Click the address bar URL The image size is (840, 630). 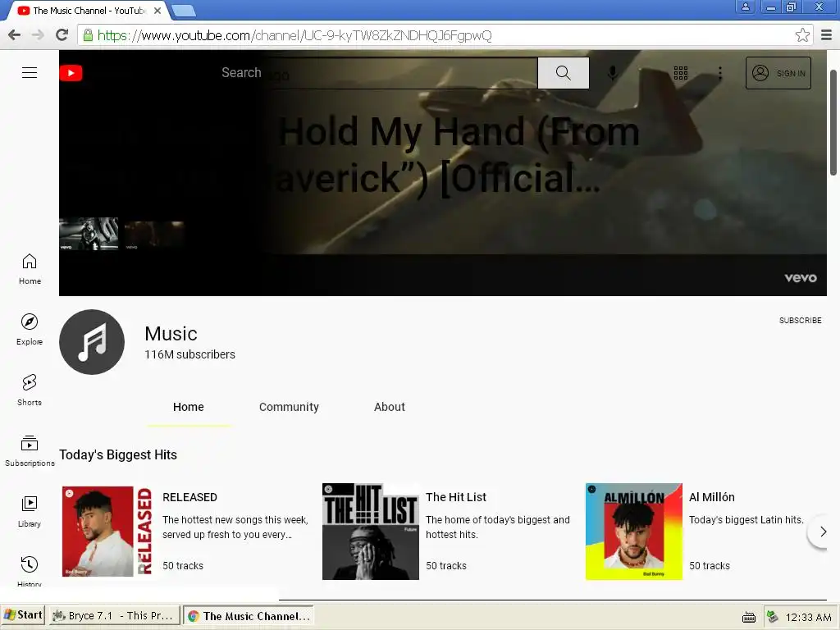coord(294,35)
